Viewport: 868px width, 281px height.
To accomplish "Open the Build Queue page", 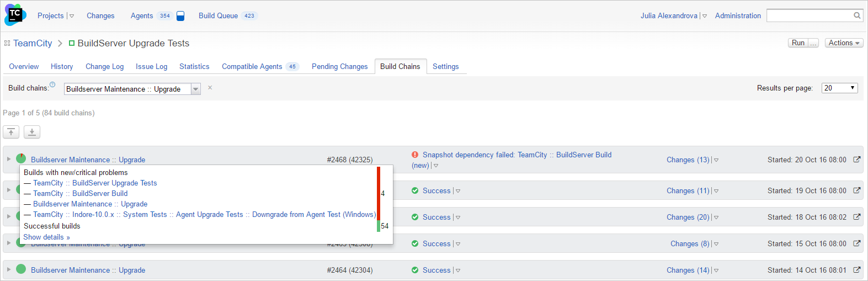I will 218,15.
